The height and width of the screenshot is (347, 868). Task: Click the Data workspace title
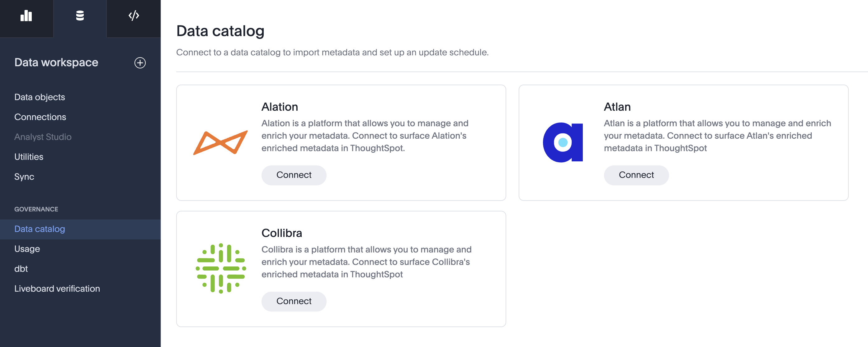(x=56, y=62)
